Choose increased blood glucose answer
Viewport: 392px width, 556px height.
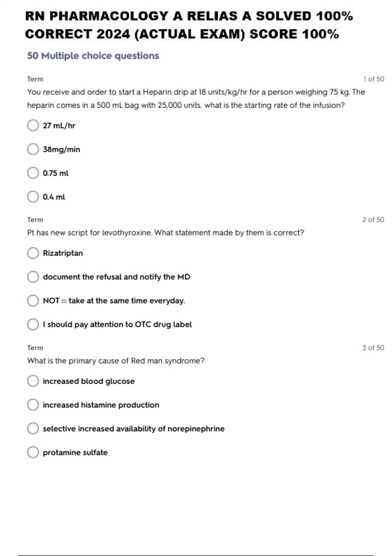33,381
